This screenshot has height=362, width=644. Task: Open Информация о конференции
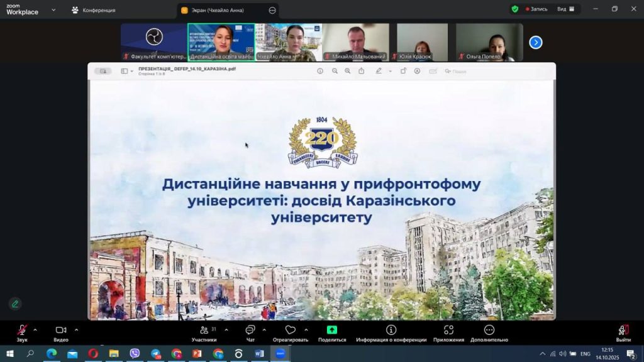[391, 331]
